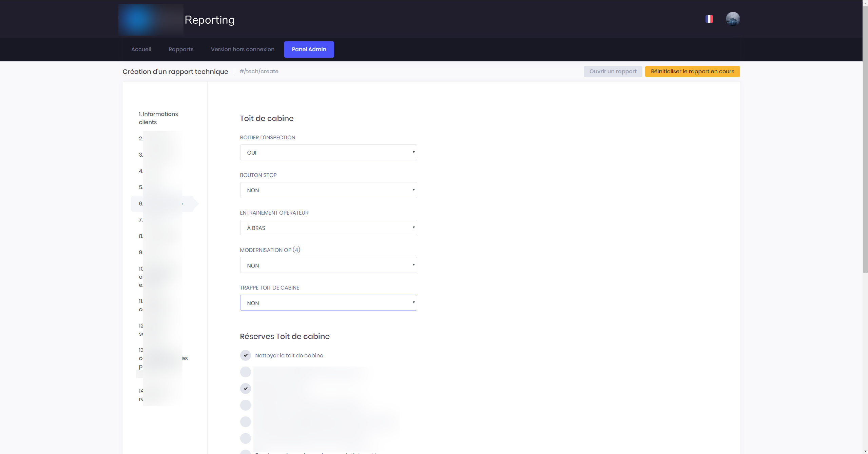Screen dimensions: 868x454
Task: Toggle the third checked reserve checkbox
Action: point(246,389)
